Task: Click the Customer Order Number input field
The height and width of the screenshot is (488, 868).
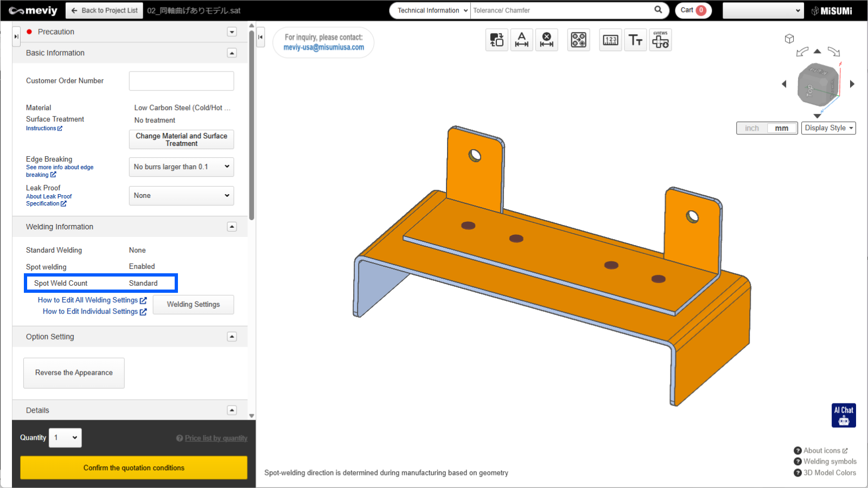Action: pyautogui.click(x=181, y=81)
